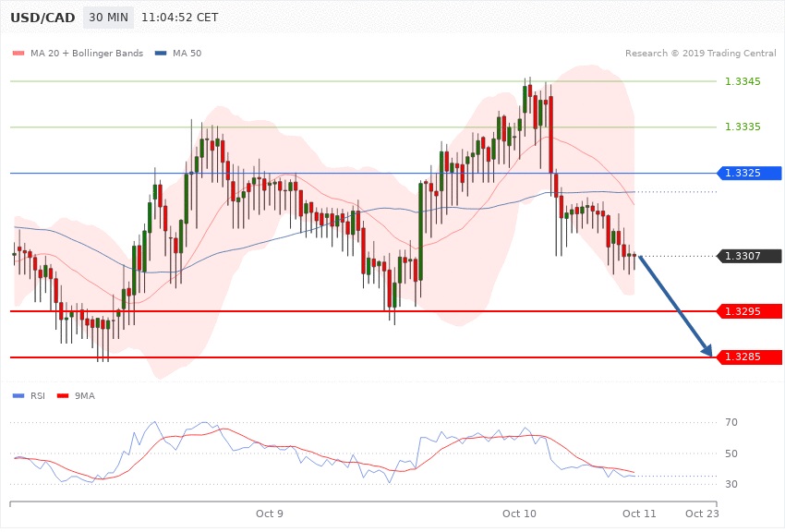Click the black 1.3307 current price tag
785x532 pixels.
pos(748,256)
